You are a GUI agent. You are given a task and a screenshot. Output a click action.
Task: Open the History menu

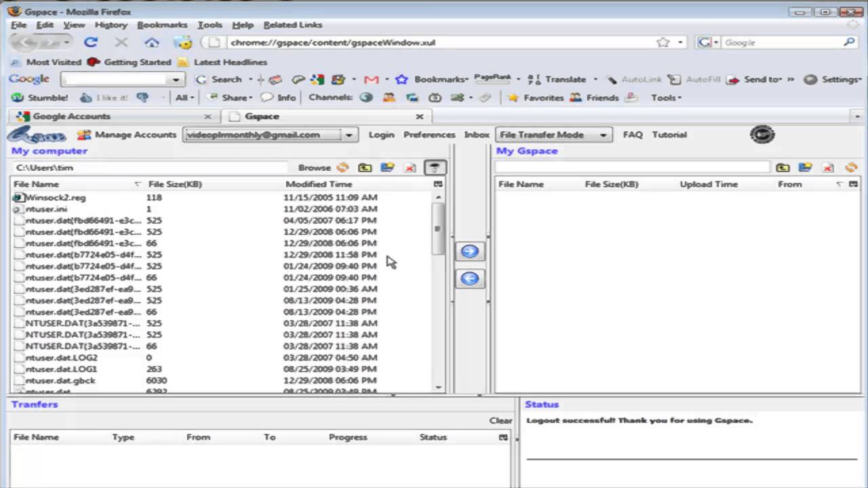pos(111,25)
